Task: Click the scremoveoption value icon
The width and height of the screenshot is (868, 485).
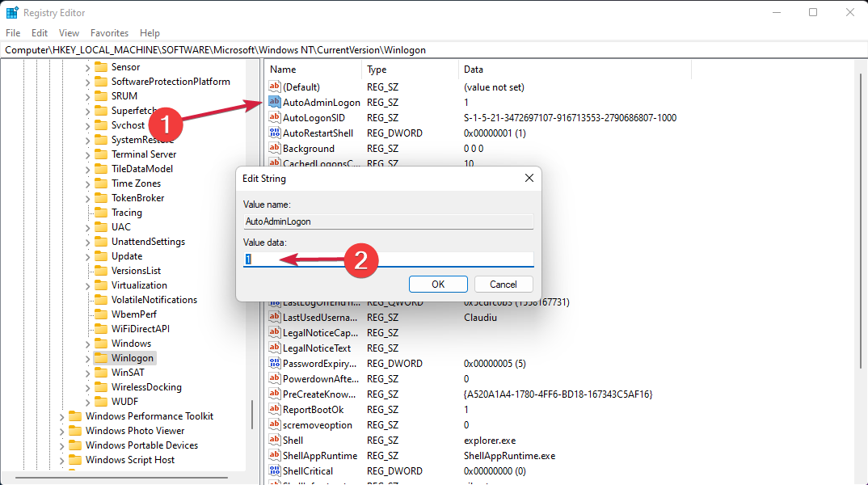Action: 275,424
